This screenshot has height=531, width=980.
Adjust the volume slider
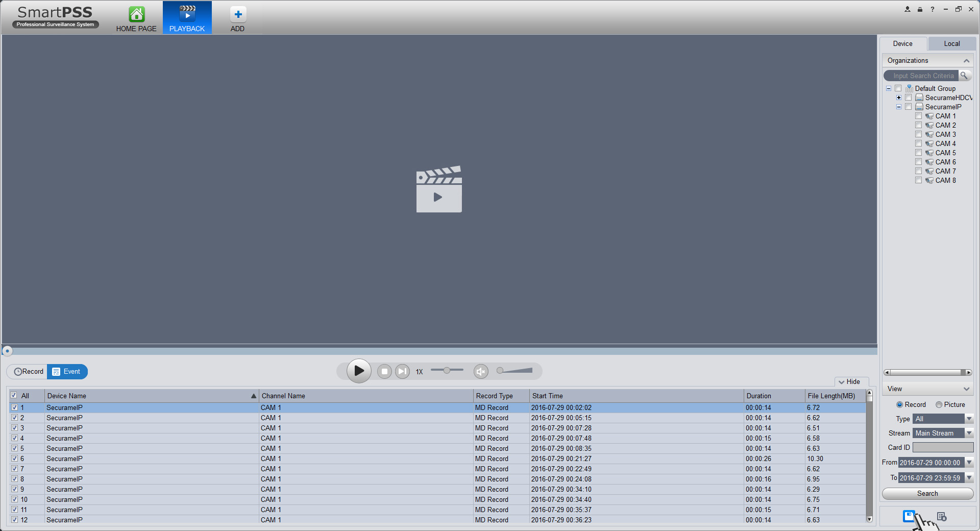click(x=514, y=370)
